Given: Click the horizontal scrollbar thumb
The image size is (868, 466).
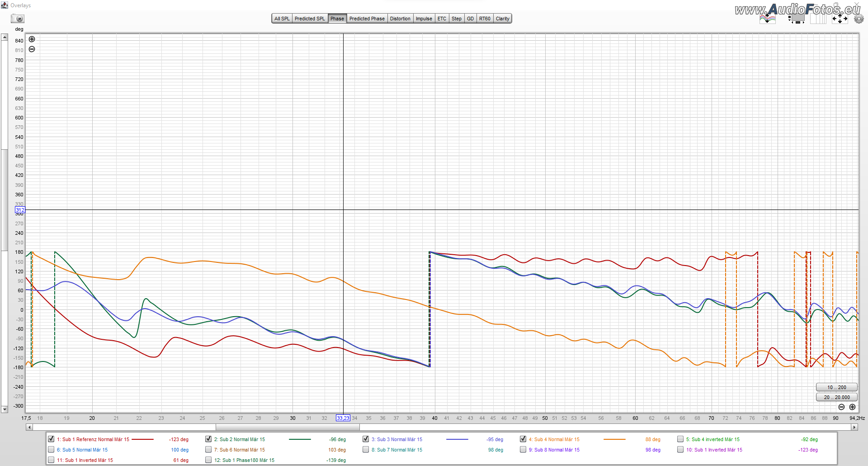Looking at the screenshot, I should pyautogui.click(x=288, y=427).
